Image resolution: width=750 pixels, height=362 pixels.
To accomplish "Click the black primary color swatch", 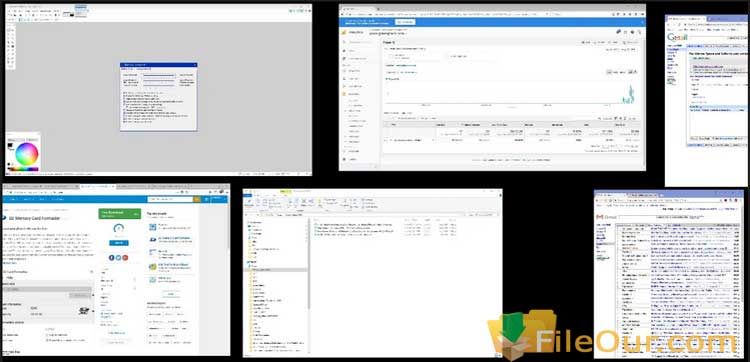I will coord(11,145).
